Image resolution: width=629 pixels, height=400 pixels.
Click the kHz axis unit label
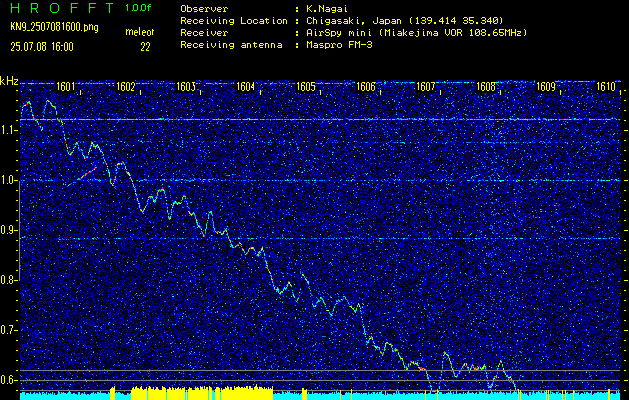pos(9,81)
